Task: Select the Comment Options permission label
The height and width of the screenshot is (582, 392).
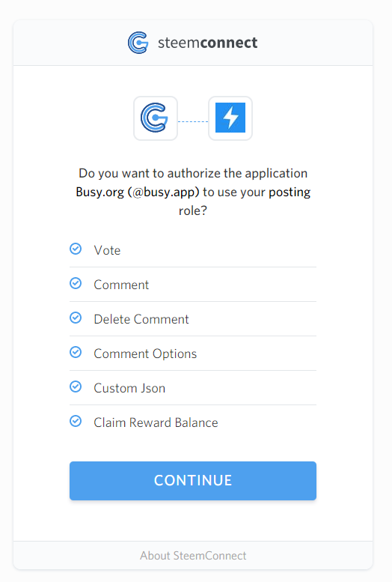Action: point(145,354)
